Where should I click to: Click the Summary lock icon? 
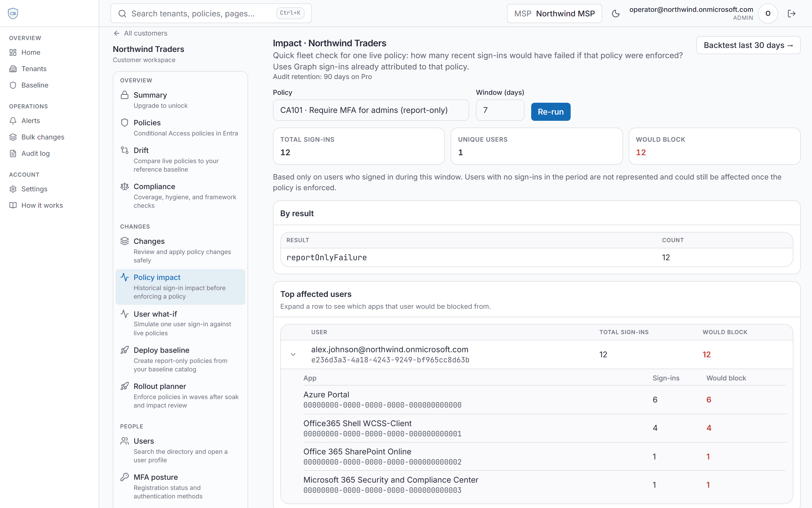pyautogui.click(x=125, y=95)
